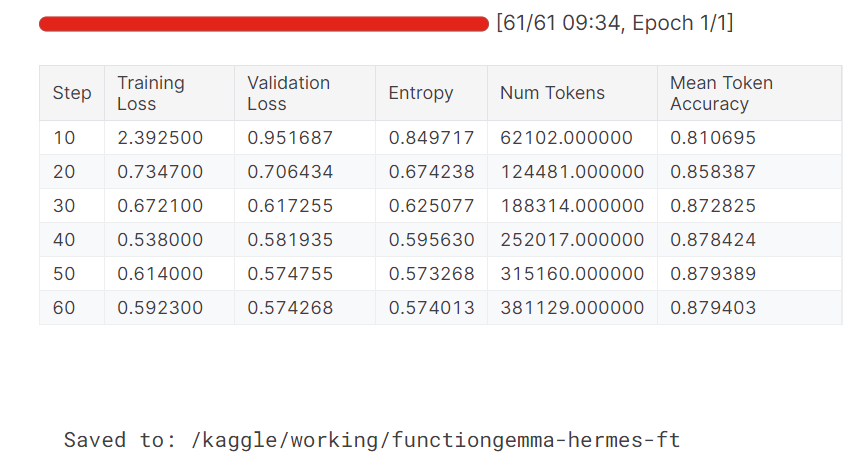This screenshot has height=462, width=868.
Task: Select the Mean Token Accuracy column header
Action: point(721,93)
